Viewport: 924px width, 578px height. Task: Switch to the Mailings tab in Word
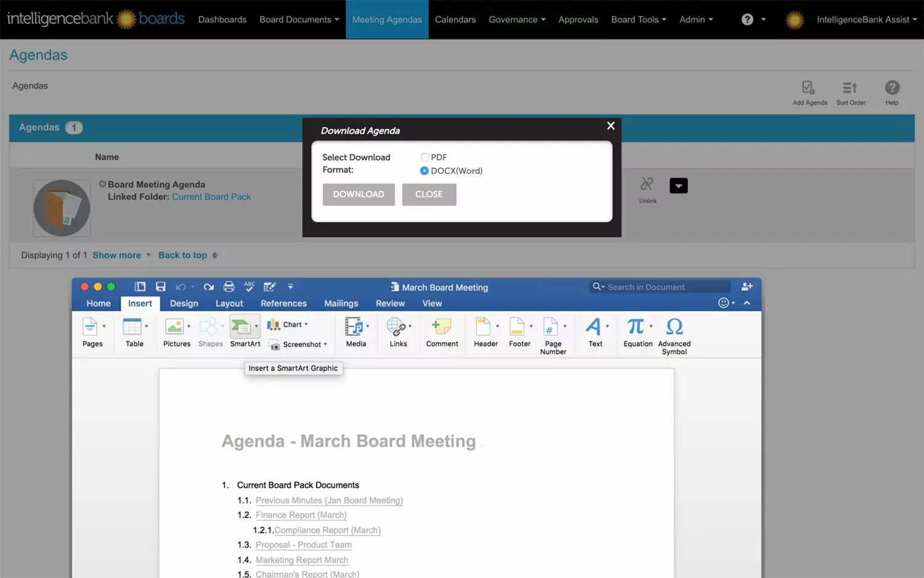click(x=341, y=303)
